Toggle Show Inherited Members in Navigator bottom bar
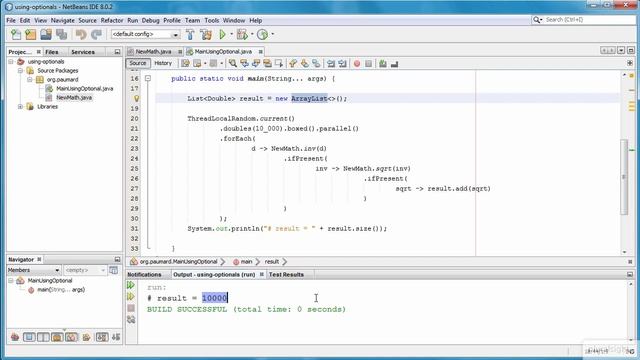This screenshot has width=640, height=360. 15,337
